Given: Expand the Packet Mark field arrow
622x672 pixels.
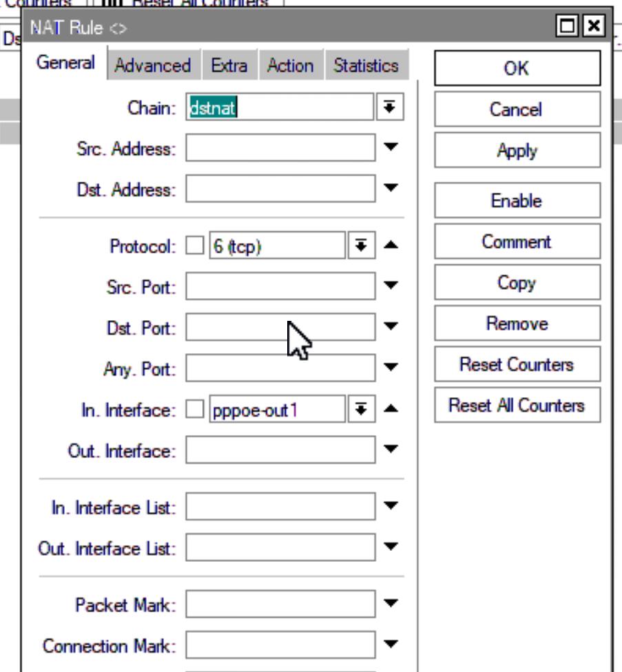Looking at the screenshot, I should coord(391,603).
